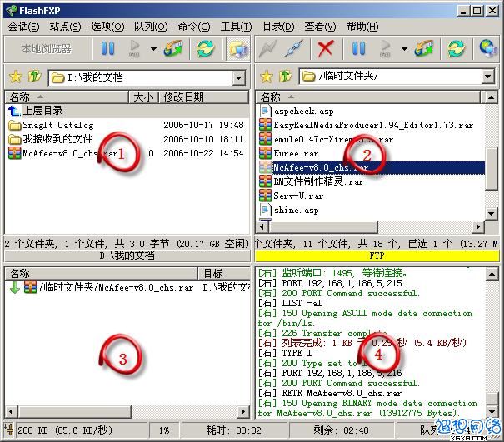Click the 1% progress indicator
Image resolution: width=504 pixels, height=442 pixels.
(164, 430)
